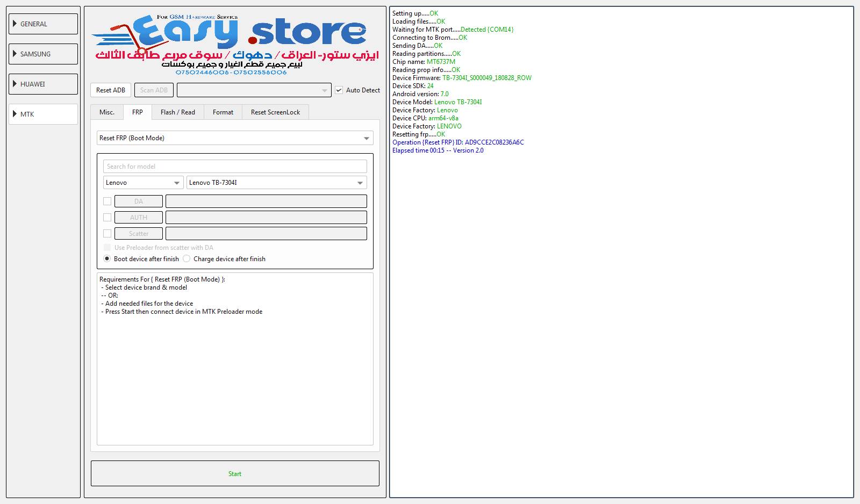This screenshot has height=504, width=860.
Task: Click the Scan ADB button
Action: [154, 90]
